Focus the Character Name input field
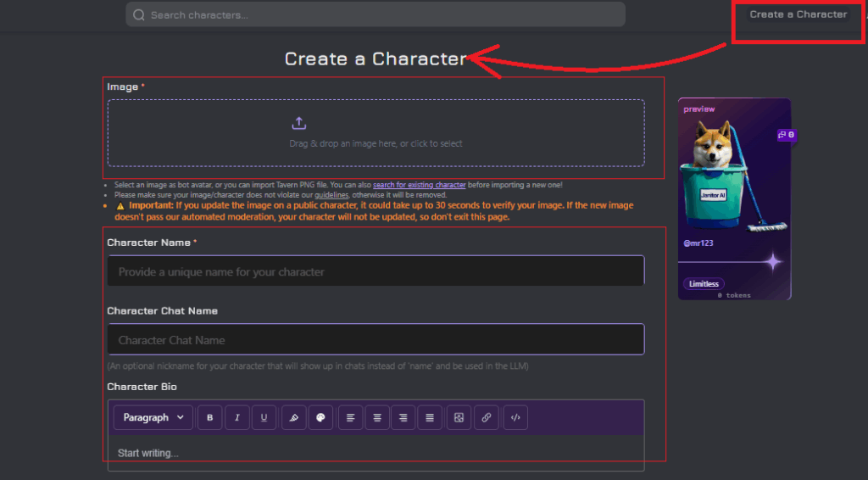This screenshot has height=480, width=868. coord(376,271)
